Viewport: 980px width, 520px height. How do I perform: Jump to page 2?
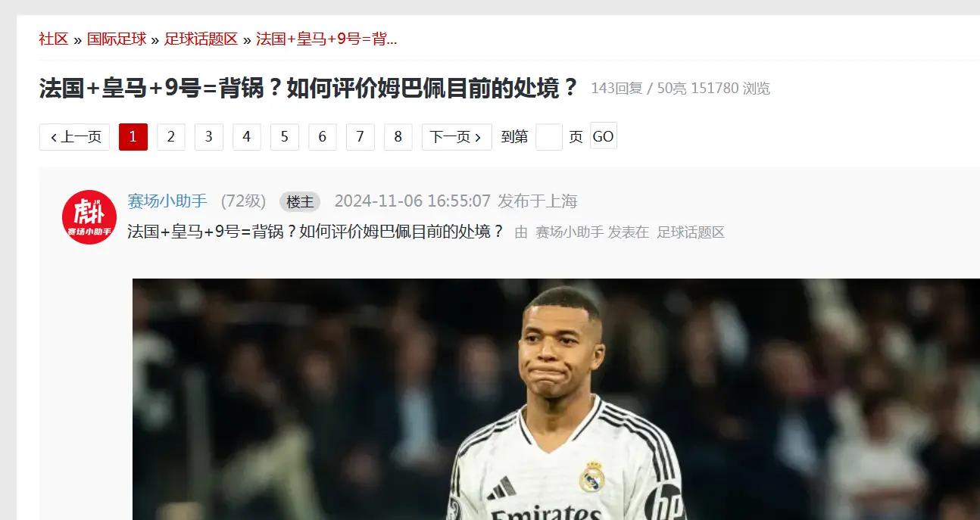[x=171, y=137]
